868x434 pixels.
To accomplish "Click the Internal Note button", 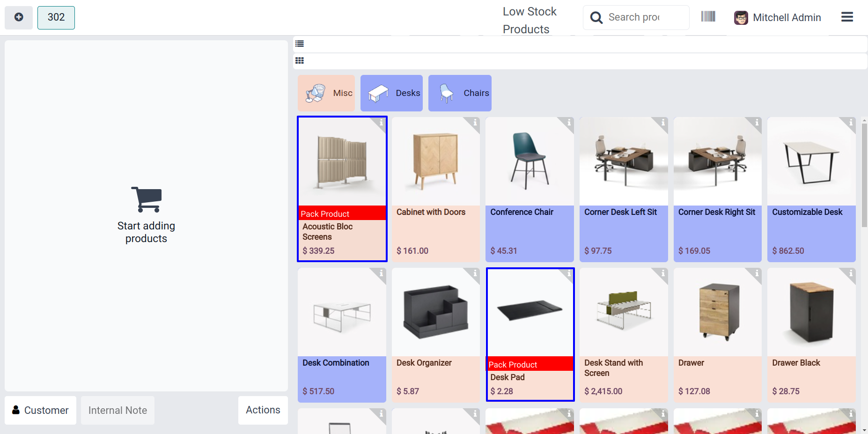I will (118, 410).
